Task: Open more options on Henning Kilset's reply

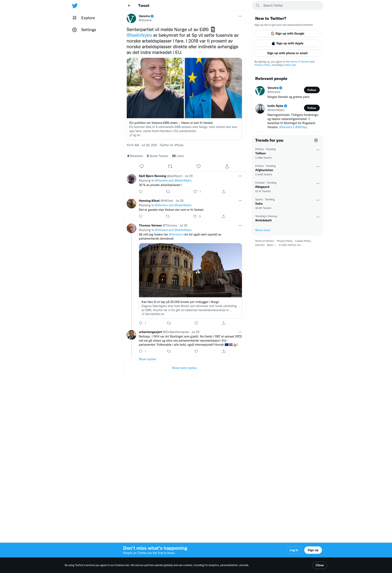Action: click(240, 201)
